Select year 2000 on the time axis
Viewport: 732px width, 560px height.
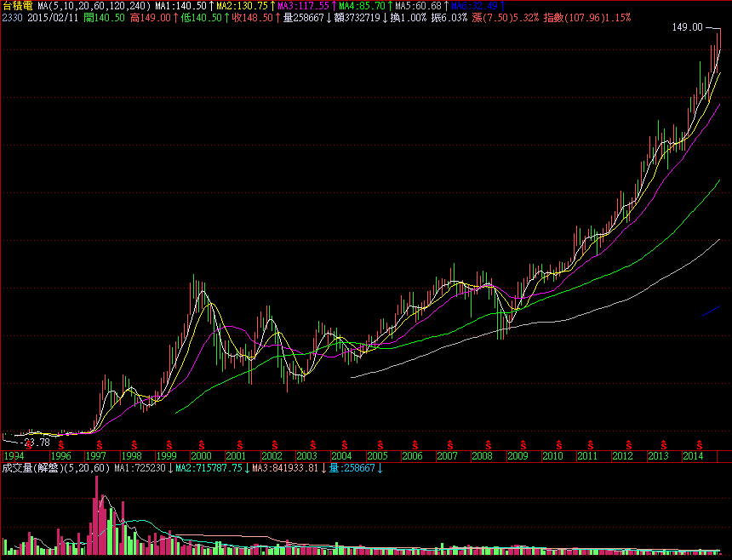[x=201, y=456]
